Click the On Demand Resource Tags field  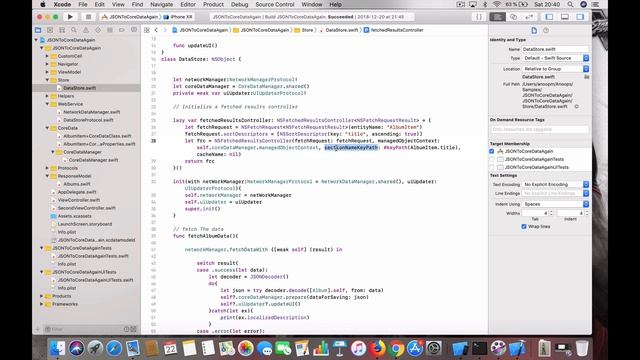(540, 129)
